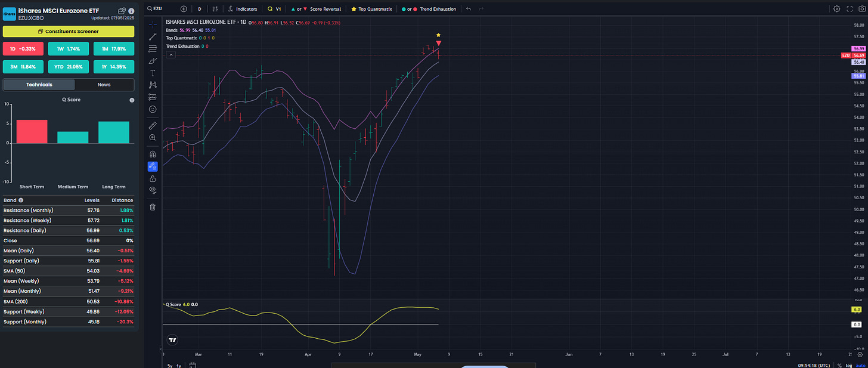This screenshot has height=368, width=868.
Task: Select the 1y date range button
Action: (179, 366)
